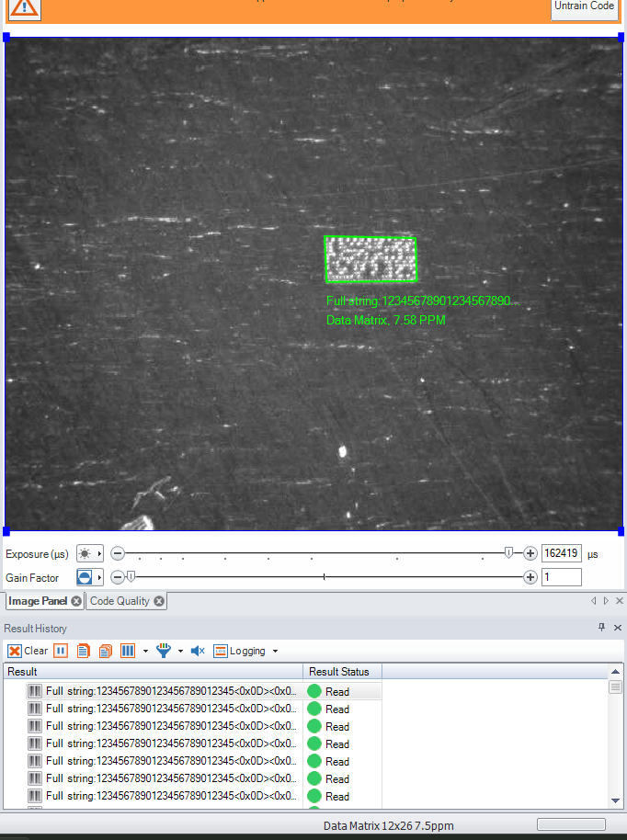Go to the previous tab using left arrow
Screen dimensions: 627x840
[x=593, y=600]
